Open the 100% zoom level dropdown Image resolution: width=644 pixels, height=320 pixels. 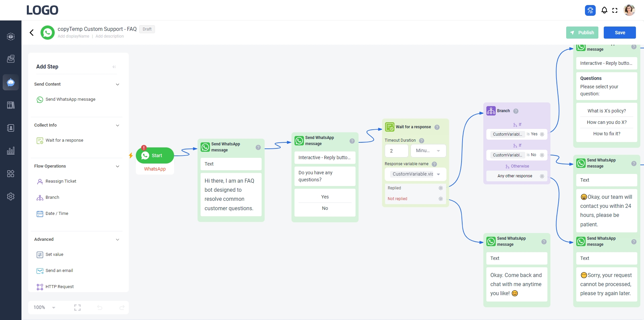coord(44,308)
